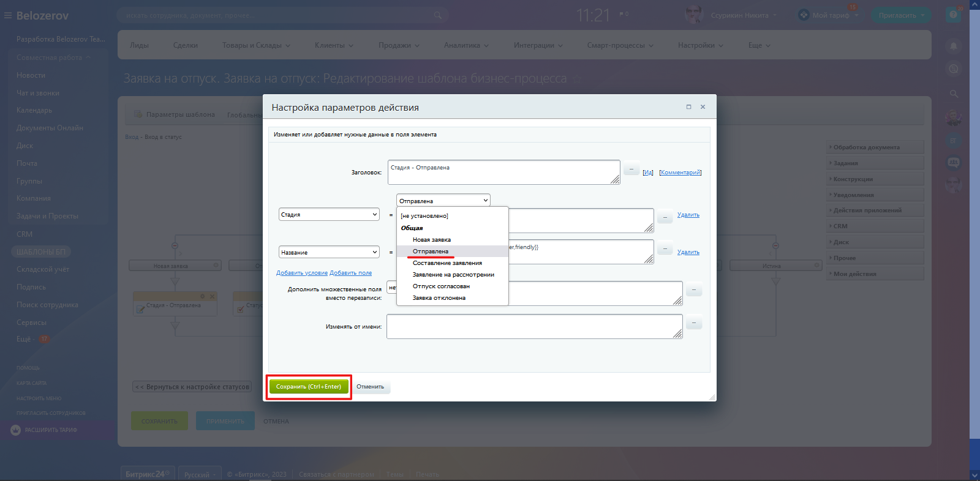Click Удалить link in the Название row
This screenshot has height=481, width=980.
point(688,252)
